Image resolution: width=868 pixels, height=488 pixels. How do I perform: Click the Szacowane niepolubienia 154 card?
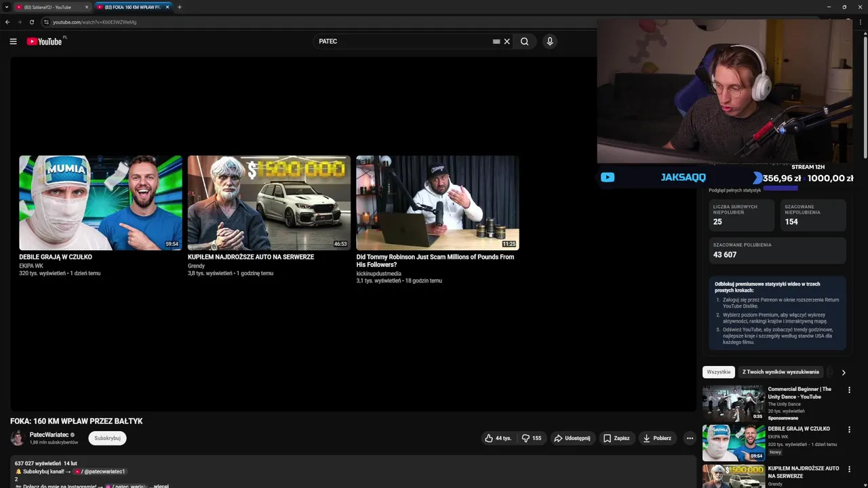(x=813, y=216)
